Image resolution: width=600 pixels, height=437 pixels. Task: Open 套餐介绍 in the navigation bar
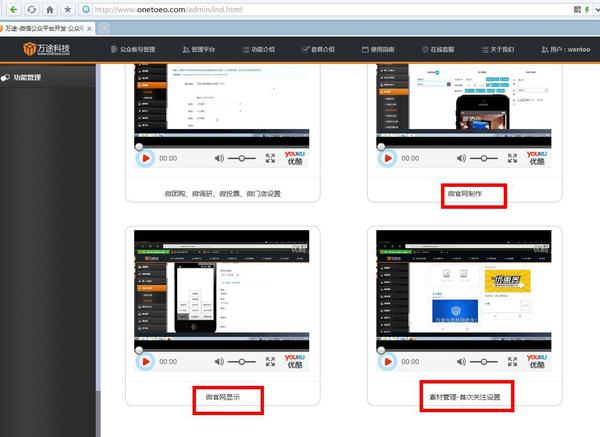click(318, 49)
